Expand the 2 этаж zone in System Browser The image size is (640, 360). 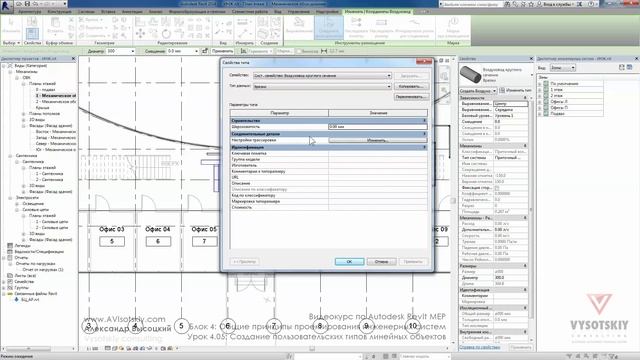[x=540, y=96]
